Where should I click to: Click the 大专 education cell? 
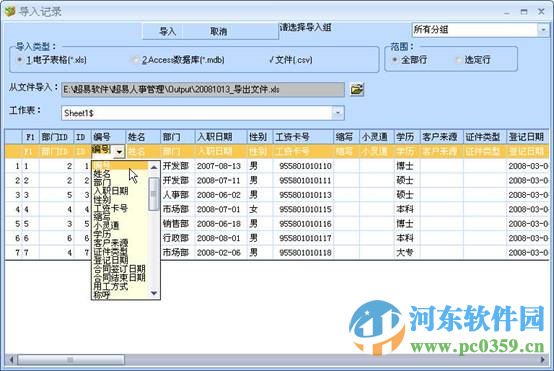click(x=406, y=253)
